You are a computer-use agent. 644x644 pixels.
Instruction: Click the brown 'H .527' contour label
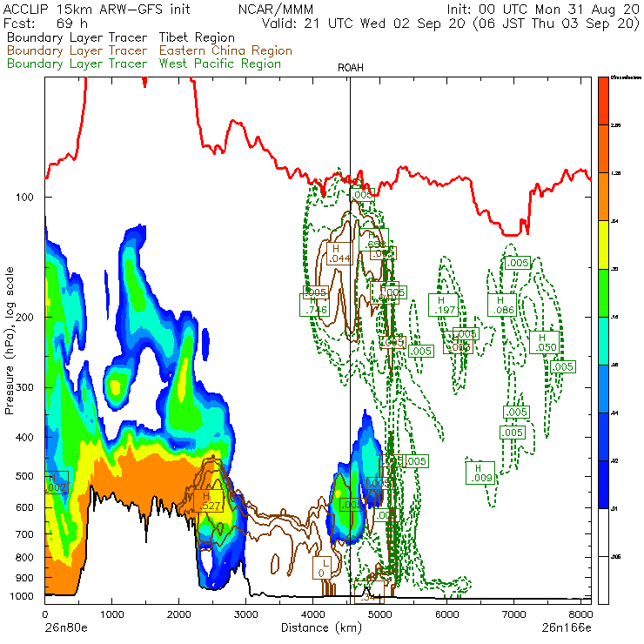pyautogui.click(x=209, y=501)
